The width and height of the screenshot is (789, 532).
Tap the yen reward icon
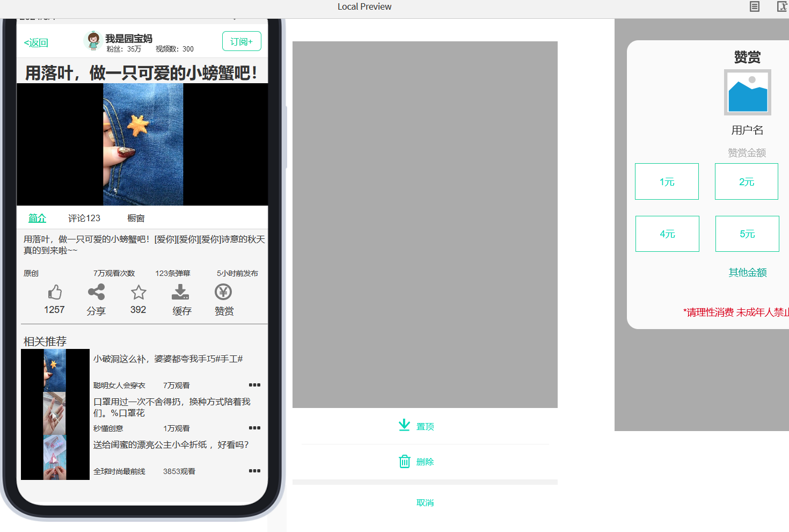pyautogui.click(x=223, y=292)
